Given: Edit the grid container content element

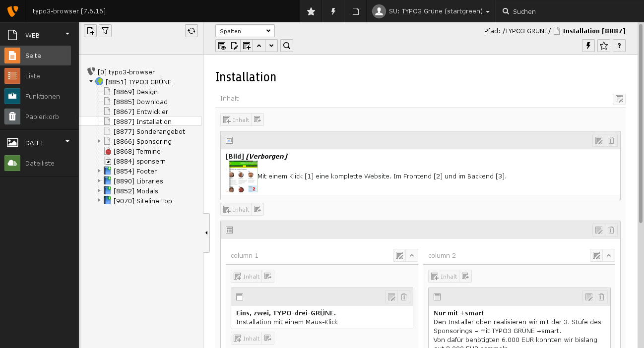Looking at the screenshot, I should (599, 230).
